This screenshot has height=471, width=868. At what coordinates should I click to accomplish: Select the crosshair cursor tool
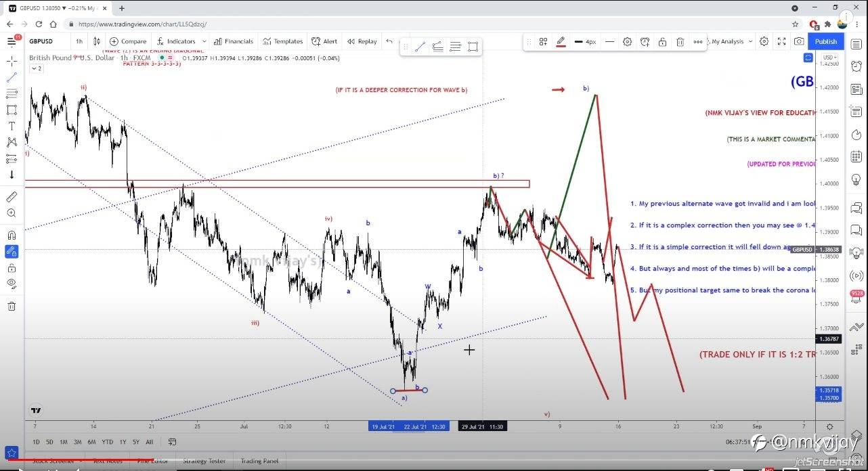12,61
